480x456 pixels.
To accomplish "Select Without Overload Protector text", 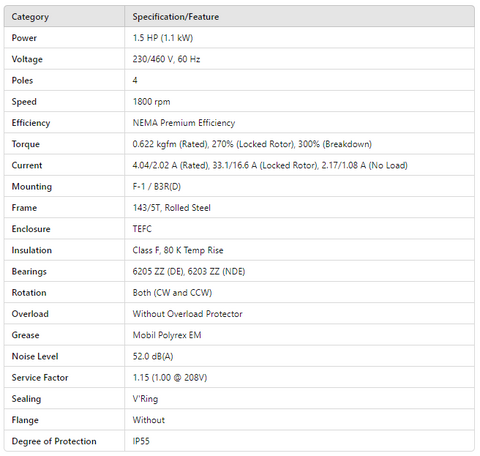I will click(x=187, y=314).
